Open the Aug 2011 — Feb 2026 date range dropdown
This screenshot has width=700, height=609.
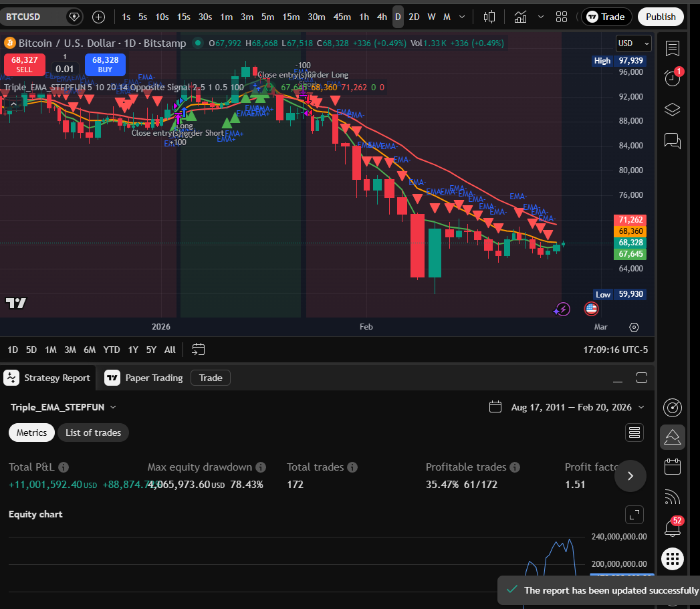tap(567, 406)
